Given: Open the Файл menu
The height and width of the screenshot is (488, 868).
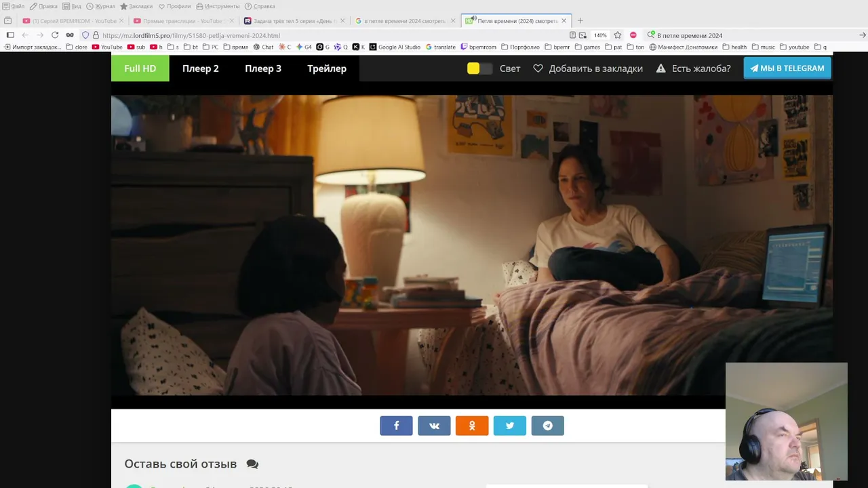Looking at the screenshot, I should tap(14, 6).
